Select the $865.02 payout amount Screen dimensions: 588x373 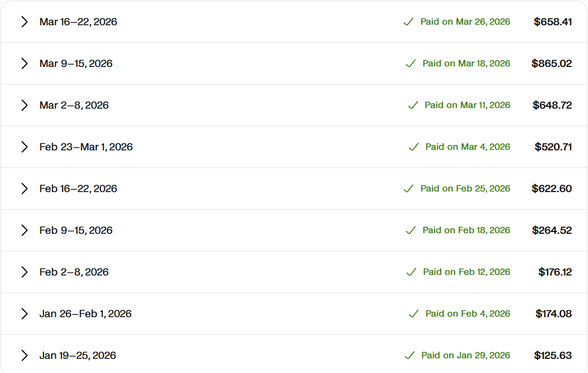coord(552,63)
